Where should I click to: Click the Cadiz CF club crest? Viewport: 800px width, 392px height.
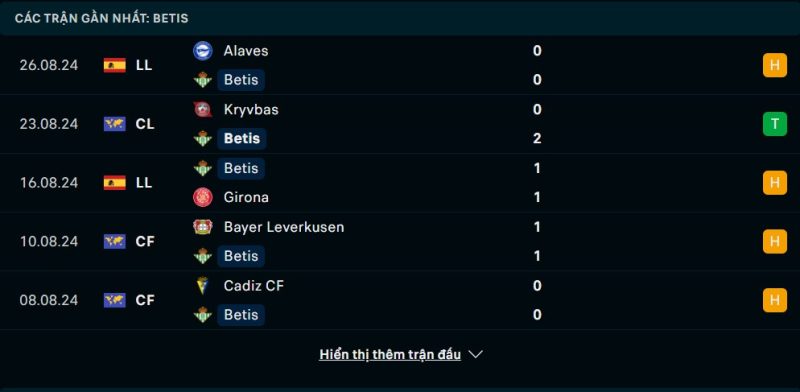(203, 285)
